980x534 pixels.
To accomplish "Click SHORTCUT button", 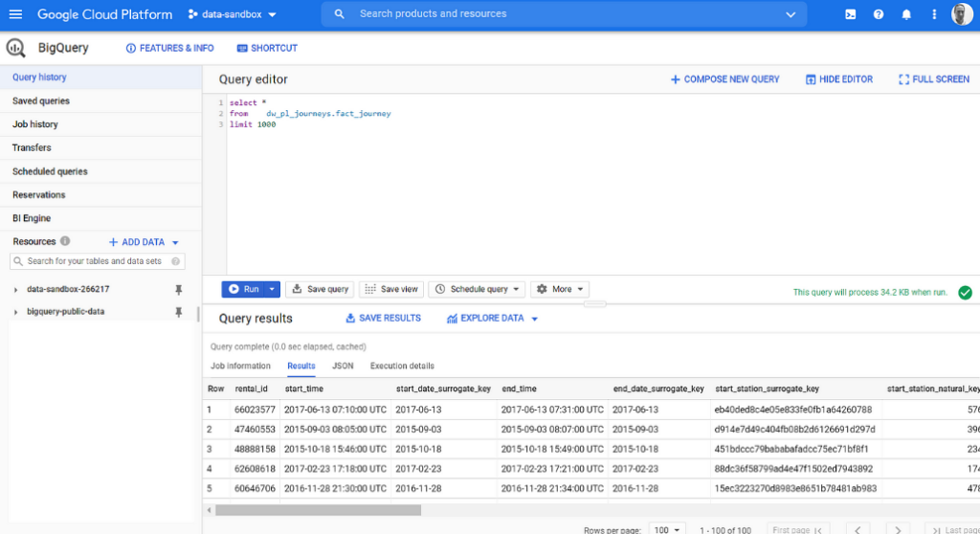I will point(268,48).
